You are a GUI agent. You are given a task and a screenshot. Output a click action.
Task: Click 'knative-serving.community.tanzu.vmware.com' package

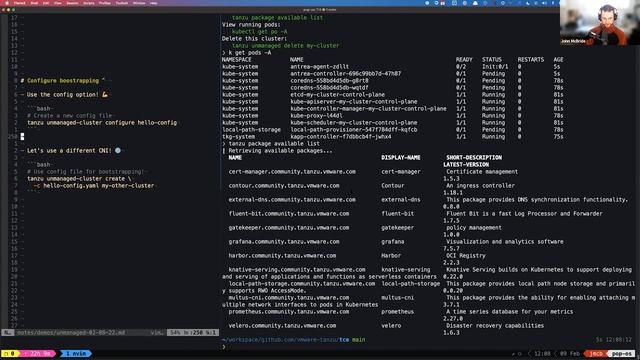click(297, 270)
